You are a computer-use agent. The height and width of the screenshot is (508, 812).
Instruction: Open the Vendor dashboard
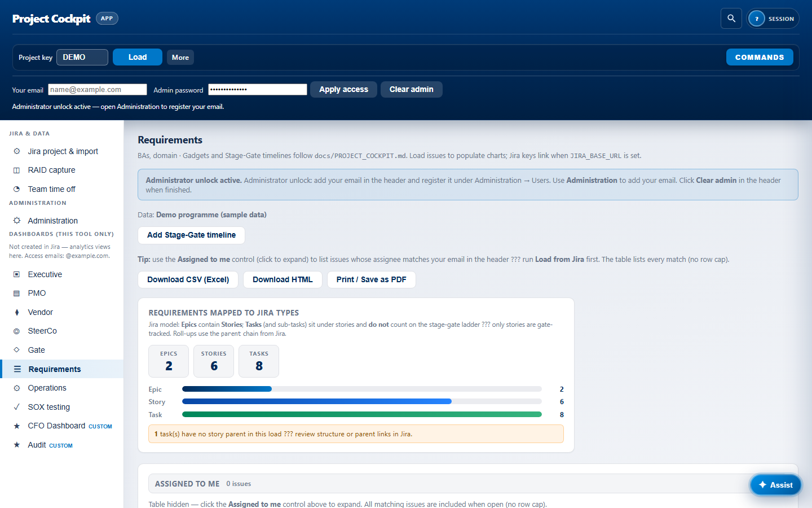tap(62, 312)
